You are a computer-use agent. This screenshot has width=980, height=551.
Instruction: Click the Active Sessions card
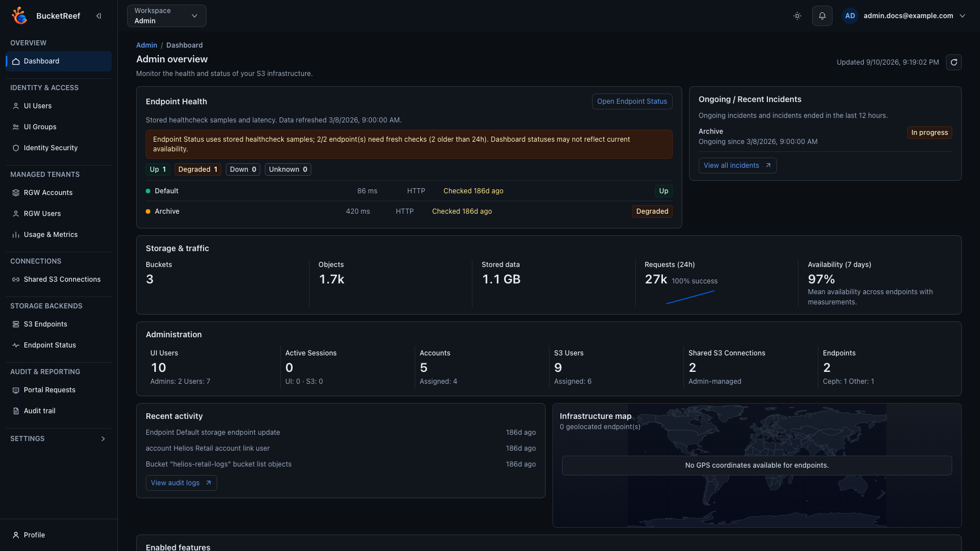(347, 367)
